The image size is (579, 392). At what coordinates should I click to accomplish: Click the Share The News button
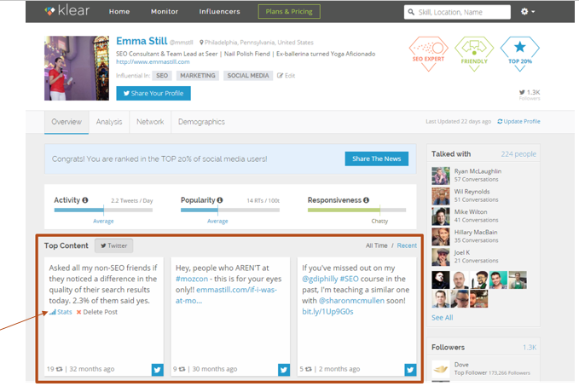pos(376,159)
